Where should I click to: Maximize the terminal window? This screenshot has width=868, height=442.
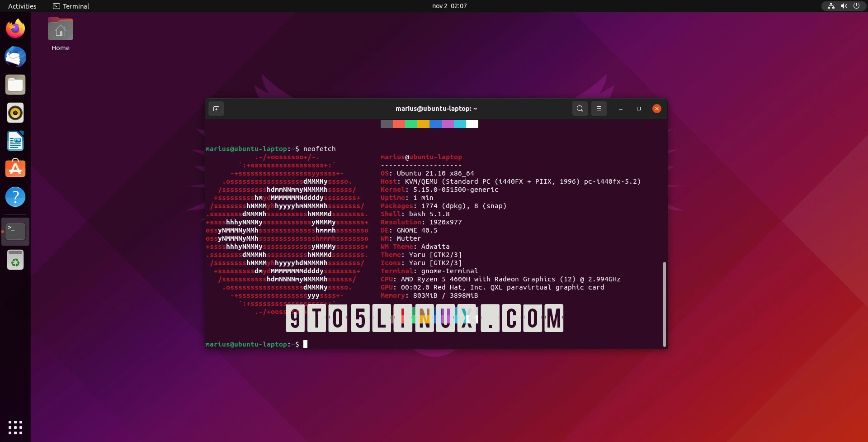[639, 109]
